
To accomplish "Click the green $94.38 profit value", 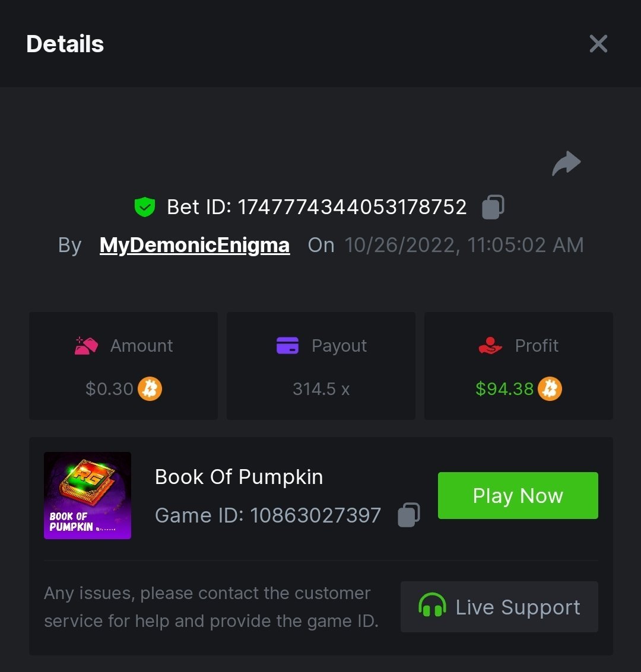I will click(504, 389).
